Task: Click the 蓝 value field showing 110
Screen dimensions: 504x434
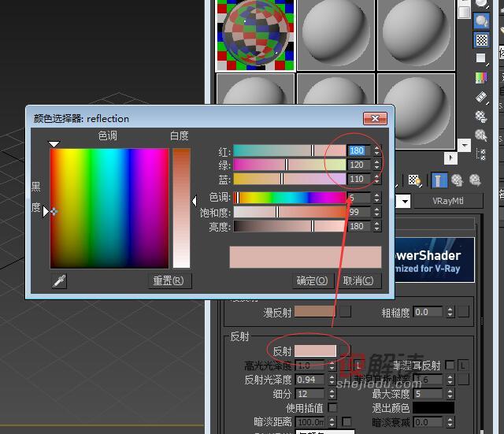Action: point(360,179)
